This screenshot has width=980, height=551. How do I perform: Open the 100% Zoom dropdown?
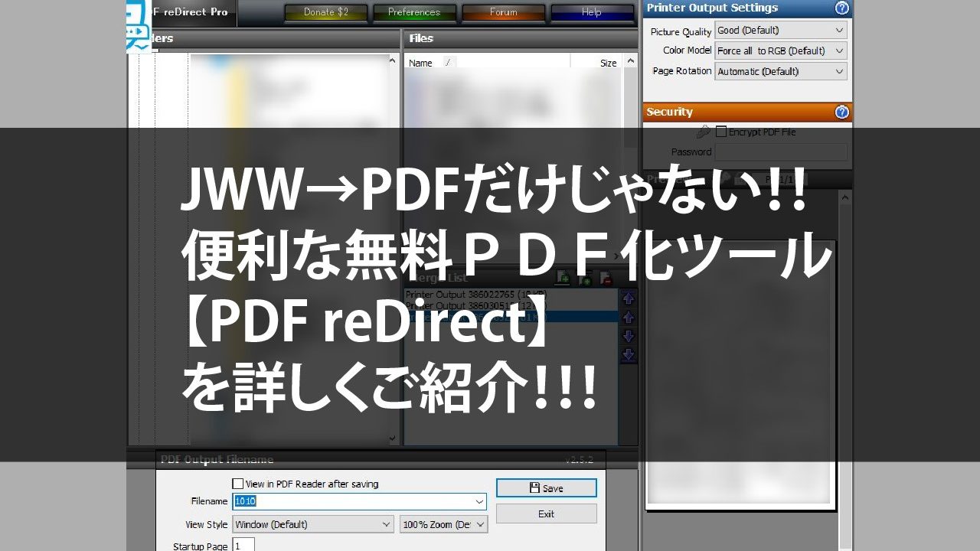(x=444, y=524)
